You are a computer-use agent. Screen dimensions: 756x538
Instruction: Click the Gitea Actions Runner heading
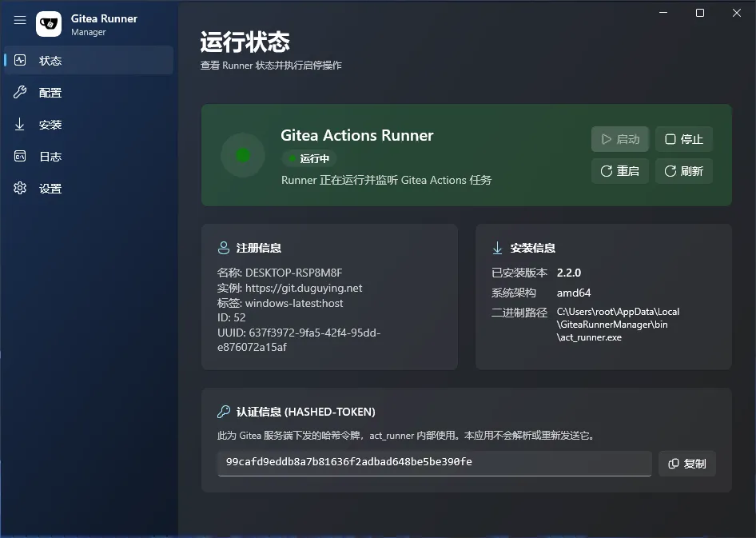[357, 135]
